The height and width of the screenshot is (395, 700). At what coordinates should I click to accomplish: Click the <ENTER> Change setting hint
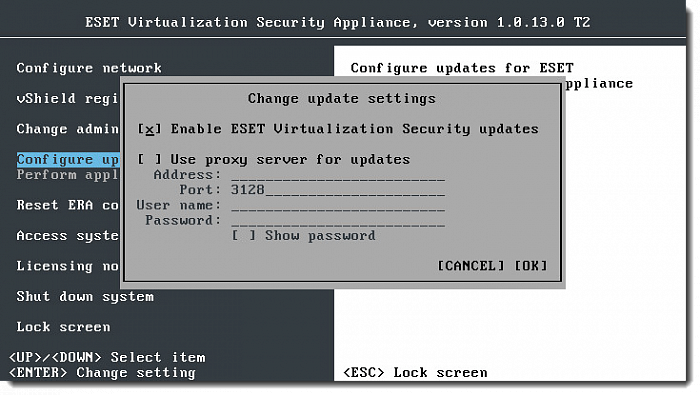[102, 373]
